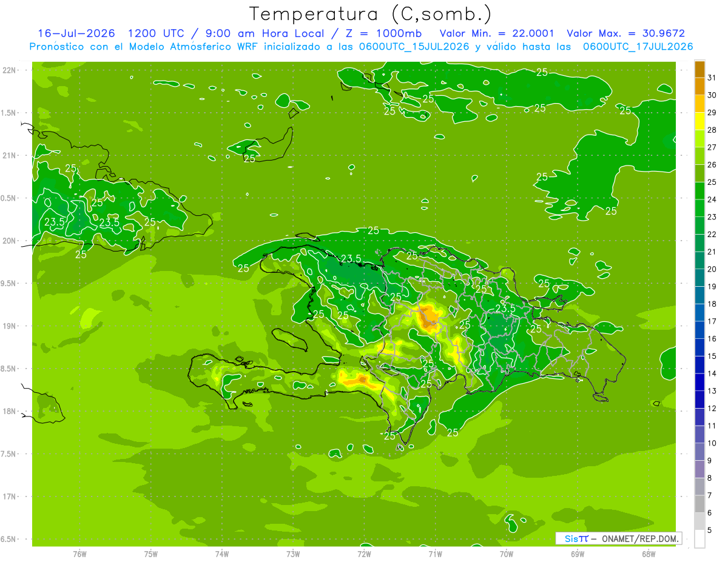Pick the amber swatch between 29 and 30
728x562 pixels.
click(699, 104)
